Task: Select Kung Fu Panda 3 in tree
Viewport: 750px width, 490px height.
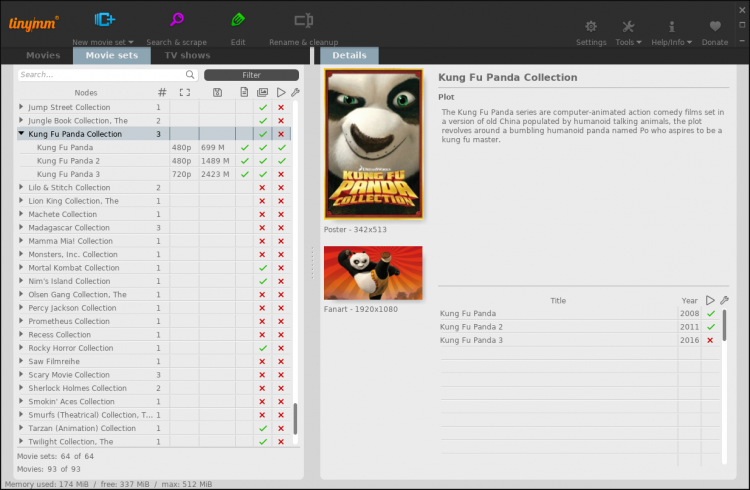Action: (x=70, y=174)
